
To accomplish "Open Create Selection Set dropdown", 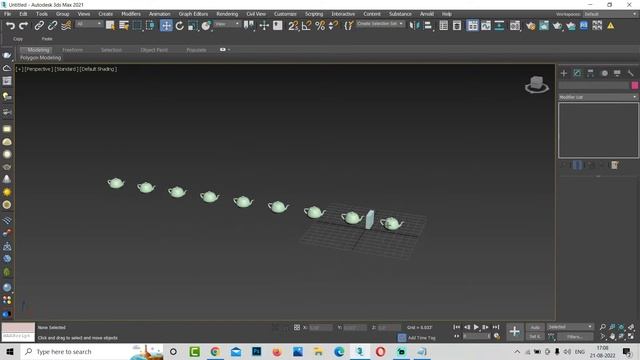I will [380, 24].
